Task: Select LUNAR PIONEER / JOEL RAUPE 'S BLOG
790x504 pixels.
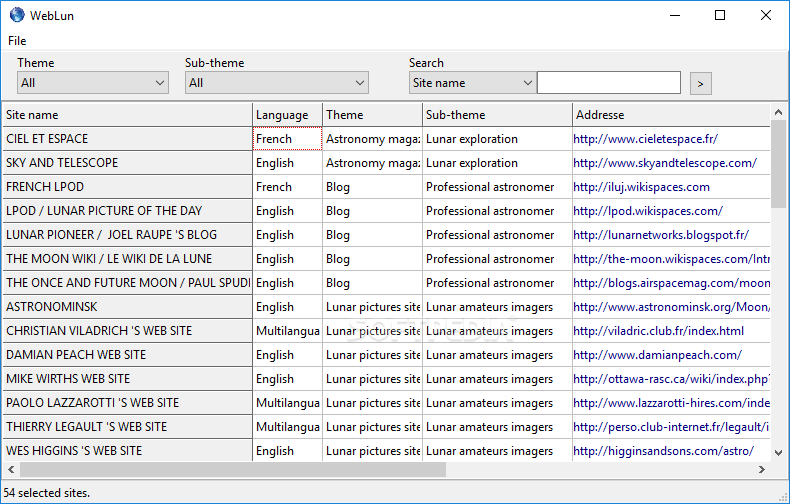Action: tap(127, 235)
